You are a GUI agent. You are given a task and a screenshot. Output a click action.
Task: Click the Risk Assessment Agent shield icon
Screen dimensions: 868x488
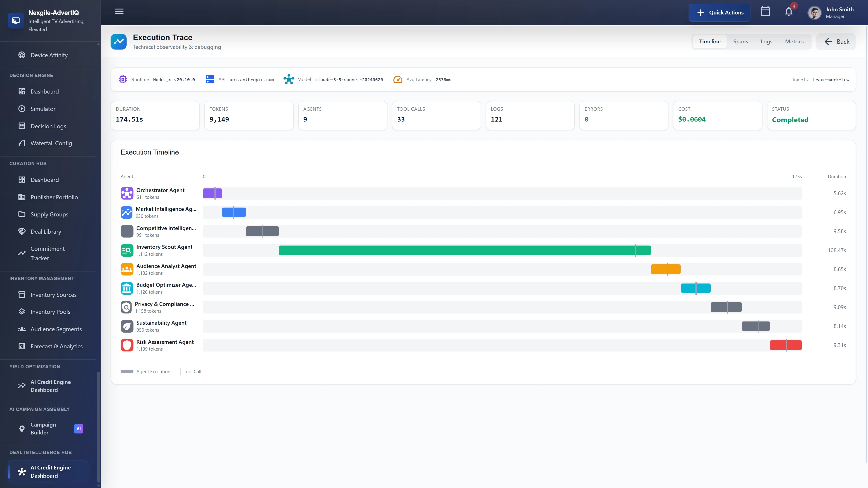point(127,345)
